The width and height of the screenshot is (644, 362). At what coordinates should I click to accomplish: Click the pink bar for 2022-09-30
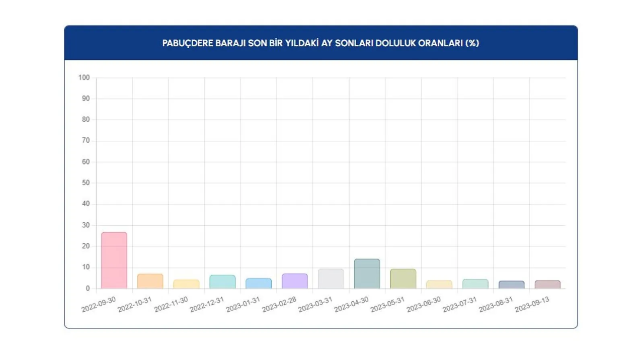[x=114, y=260]
